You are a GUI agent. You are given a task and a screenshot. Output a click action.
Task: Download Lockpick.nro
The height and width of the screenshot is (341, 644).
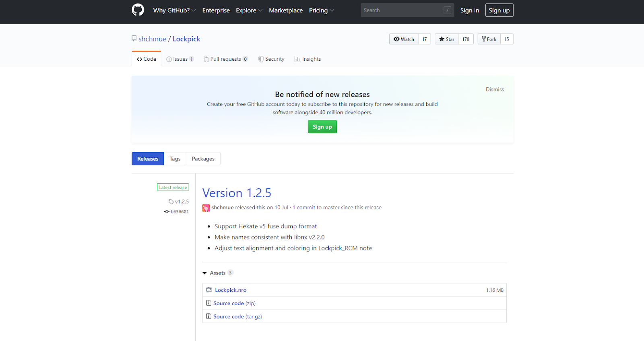[x=231, y=290]
